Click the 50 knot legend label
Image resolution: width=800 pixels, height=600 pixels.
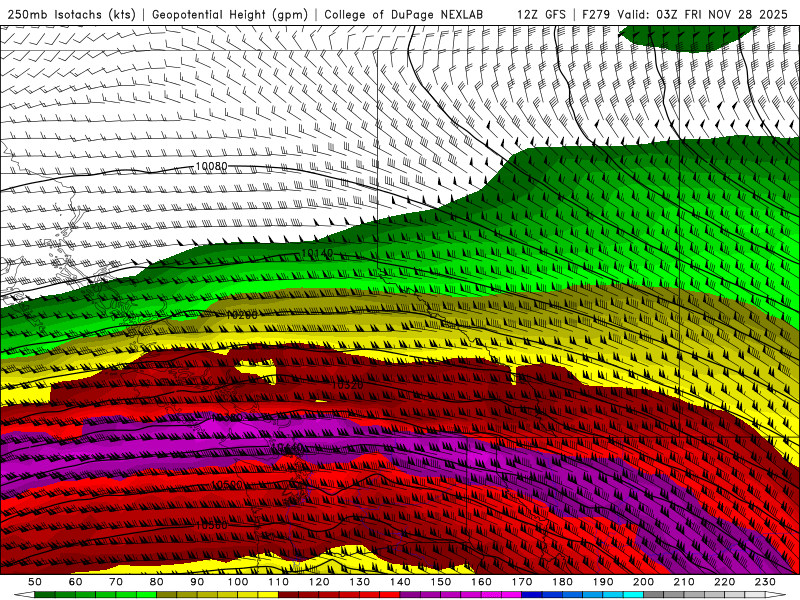point(35,582)
